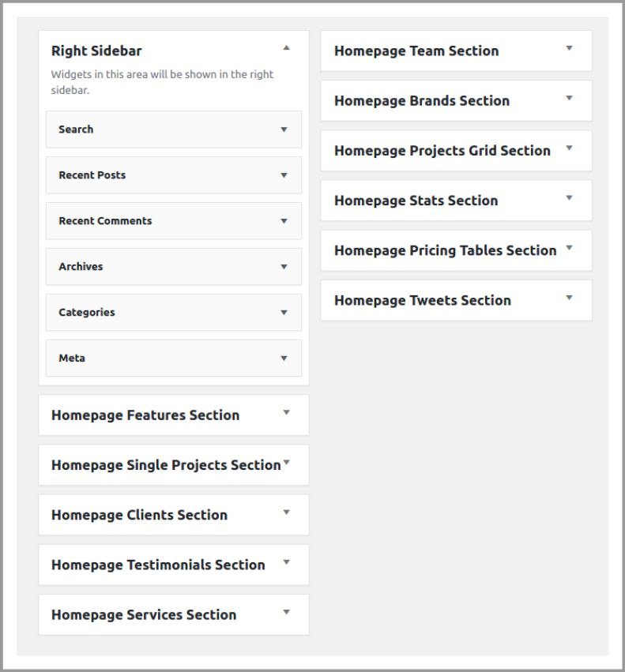Click Homepage Single Projects Section title
625x672 pixels.
tap(166, 465)
